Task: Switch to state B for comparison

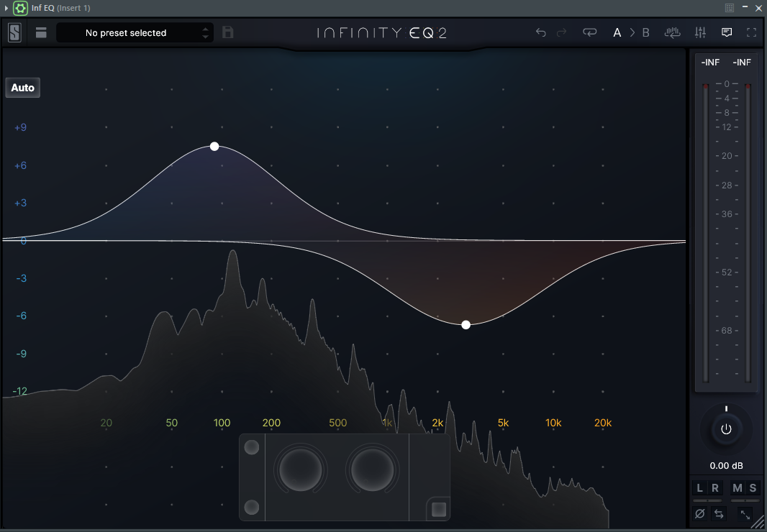Action: (645, 33)
